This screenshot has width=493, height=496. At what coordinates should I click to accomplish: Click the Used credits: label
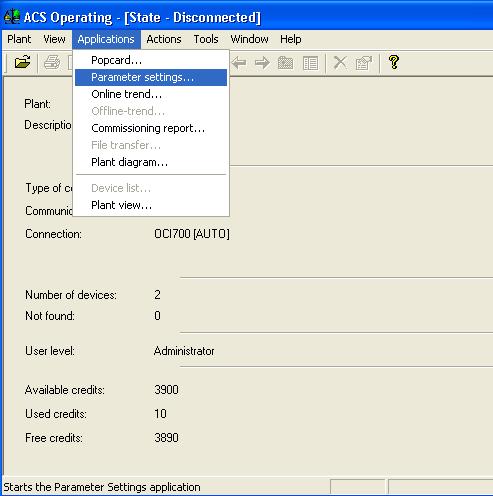point(56,414)
